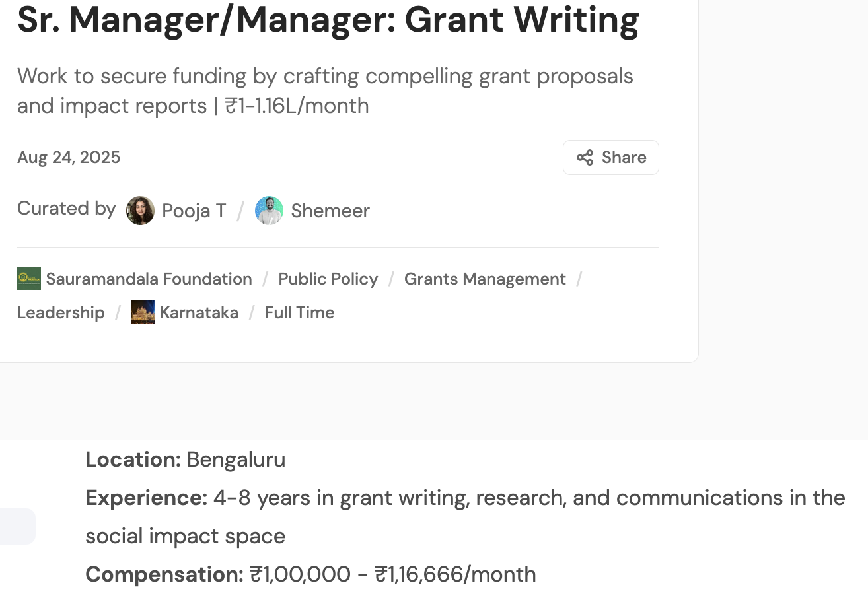Filter by the Full Time tag
868x610 pixels.
point(299,312)
